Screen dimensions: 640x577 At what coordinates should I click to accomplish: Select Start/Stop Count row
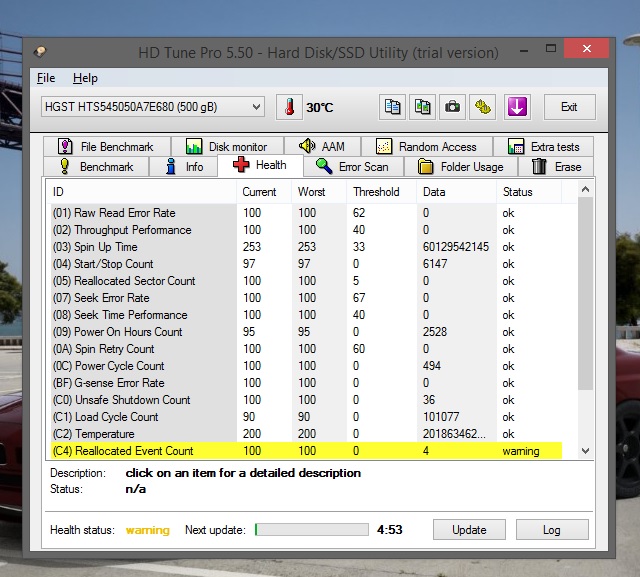306,264
